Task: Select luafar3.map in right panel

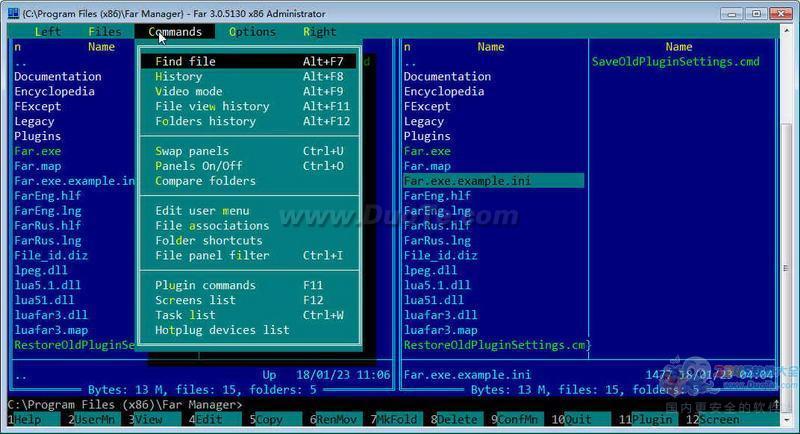Action: tap(441, 330)
